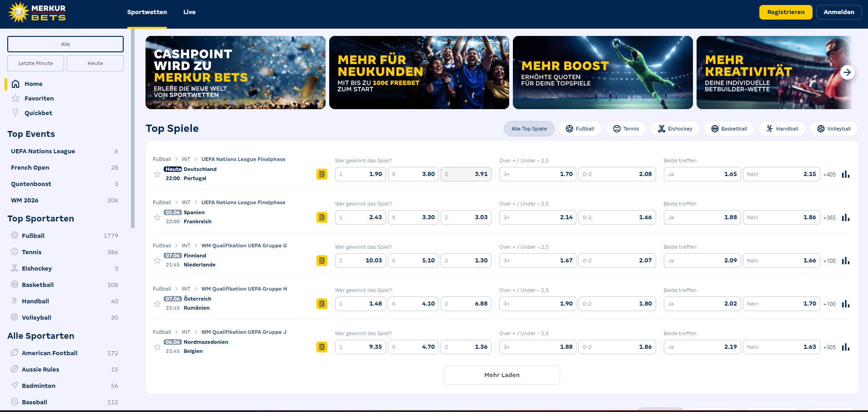Click the Baseball icon
Viewport: 868px width, 412px height.
coord(15,402)
